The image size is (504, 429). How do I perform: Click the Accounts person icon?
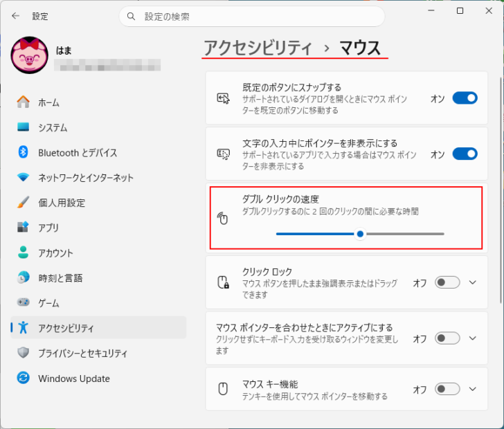coord(23,253)
